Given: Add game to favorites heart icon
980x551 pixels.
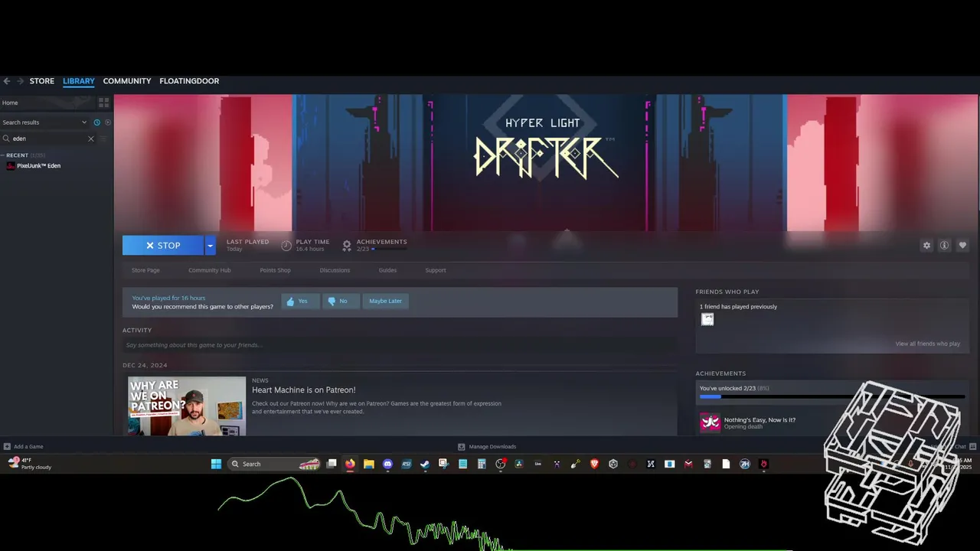Looking at the screenshot, I should 962,246.
